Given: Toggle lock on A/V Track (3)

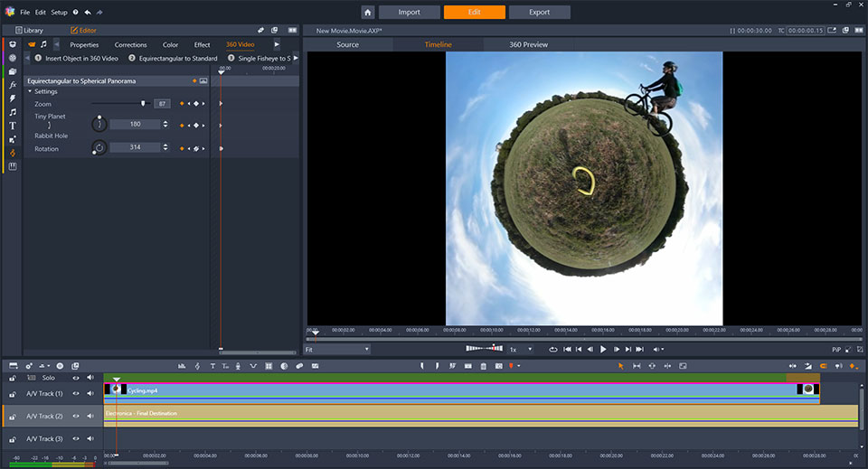Looking at the screenshot, I should coord(12,439).
